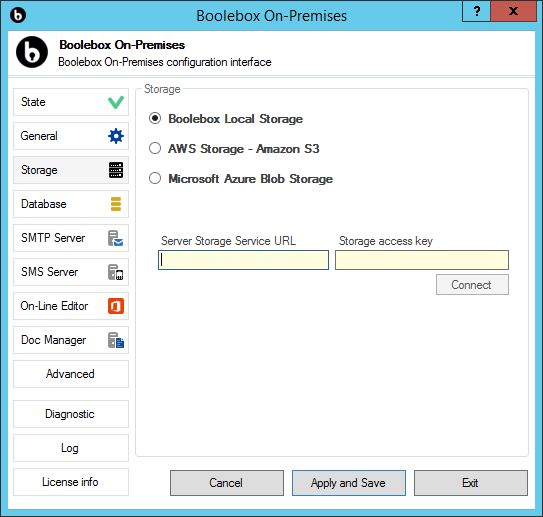
Task: Click the green checkmark State icon
Action: (116, 102)
